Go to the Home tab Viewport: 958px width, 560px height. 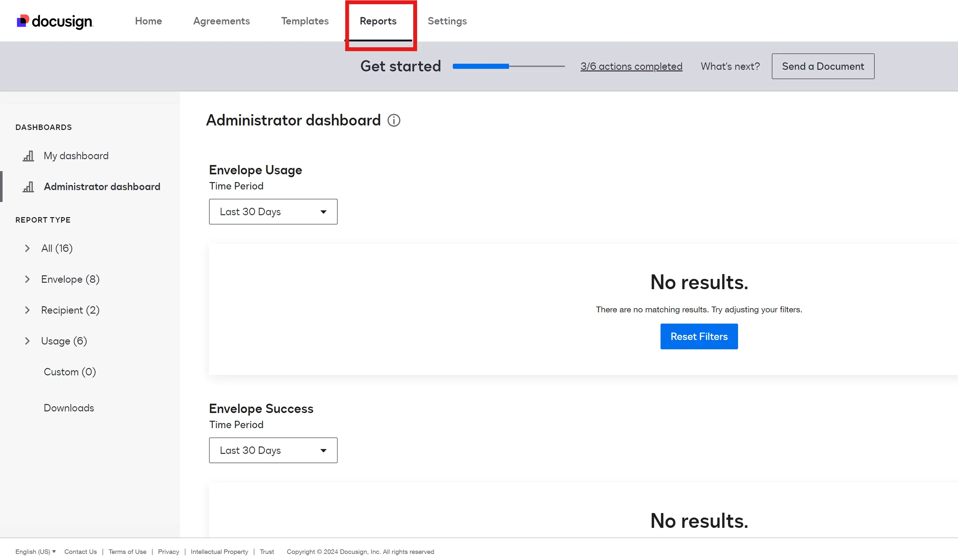[148, 21]
